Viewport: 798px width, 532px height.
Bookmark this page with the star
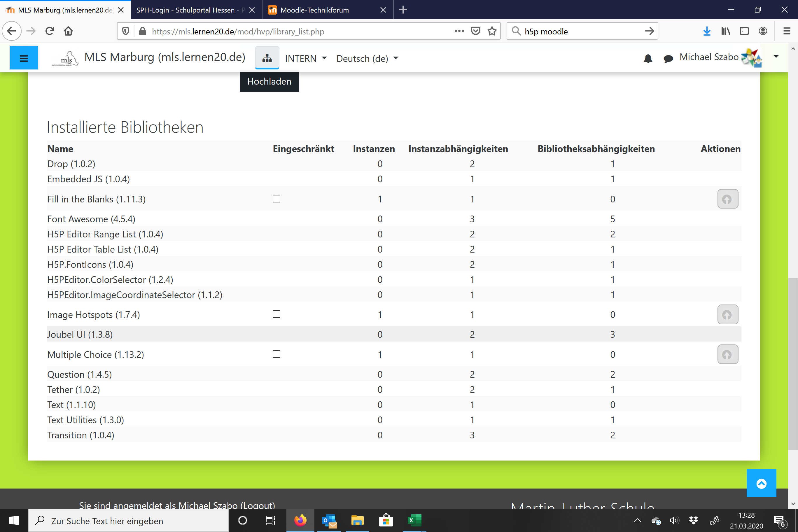point(492,31)
